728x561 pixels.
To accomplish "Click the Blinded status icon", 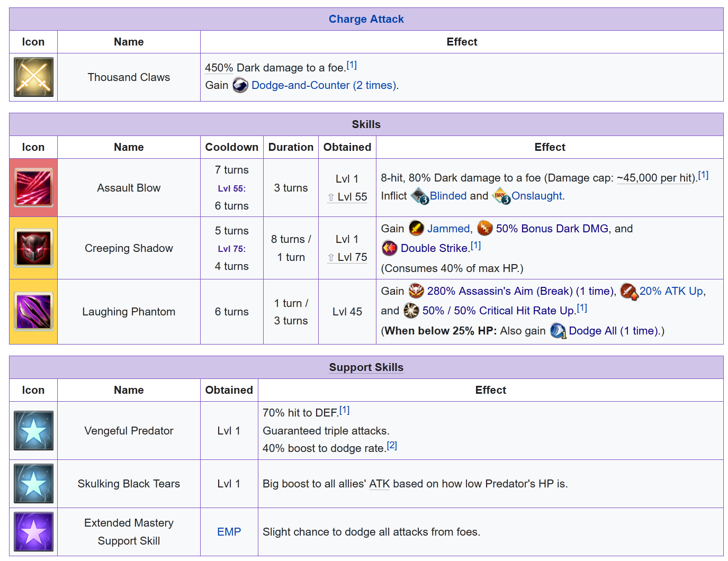I will click(420, 196).
